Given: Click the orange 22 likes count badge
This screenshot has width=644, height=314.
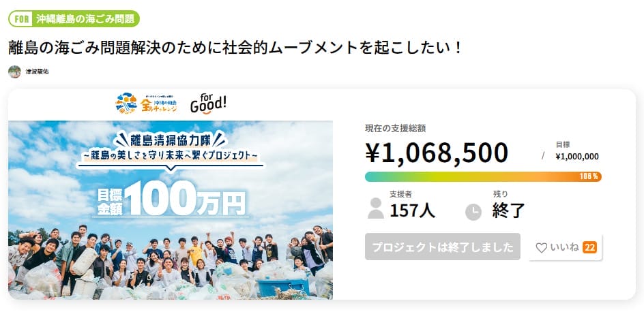Looking at the screenshot, I should click(589, 247).
